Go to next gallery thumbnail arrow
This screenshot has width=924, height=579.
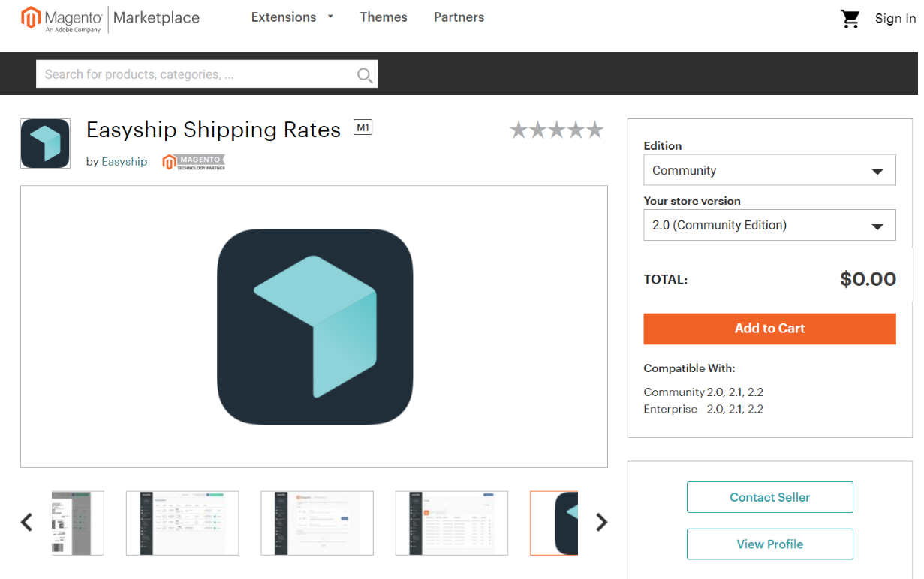[601, 522]
